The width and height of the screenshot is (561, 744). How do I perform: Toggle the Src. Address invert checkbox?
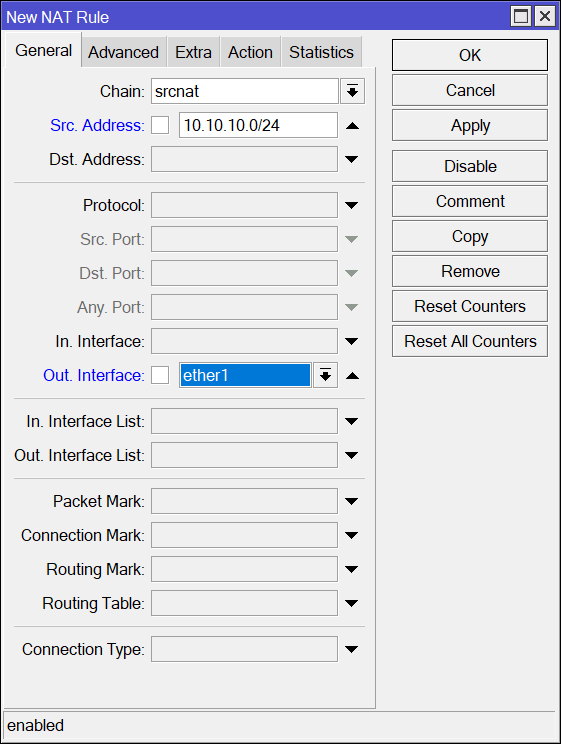coord(160,125)
